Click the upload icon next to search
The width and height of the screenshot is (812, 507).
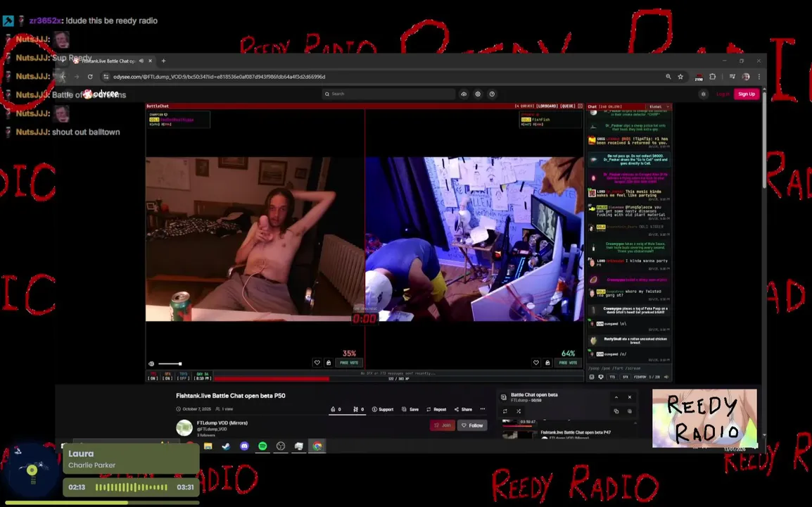464,94
